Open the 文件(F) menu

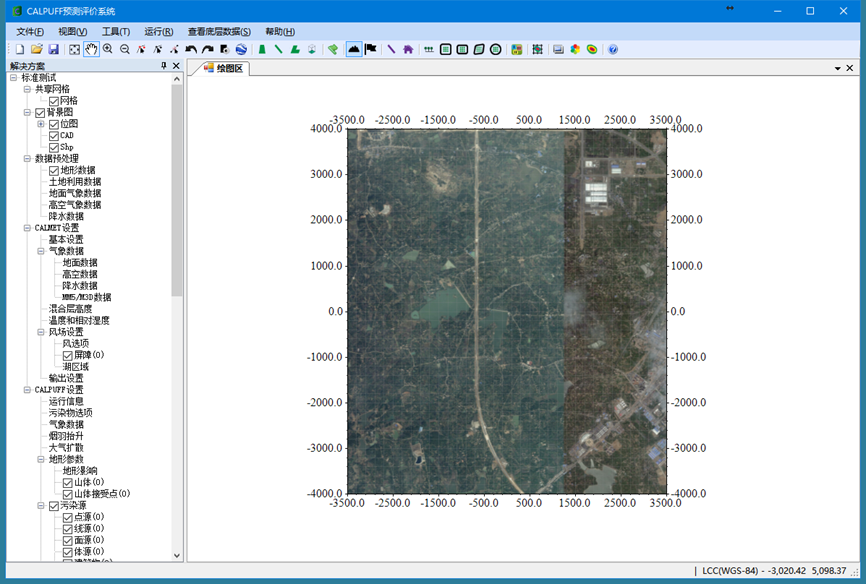click(x=31, y=32)
